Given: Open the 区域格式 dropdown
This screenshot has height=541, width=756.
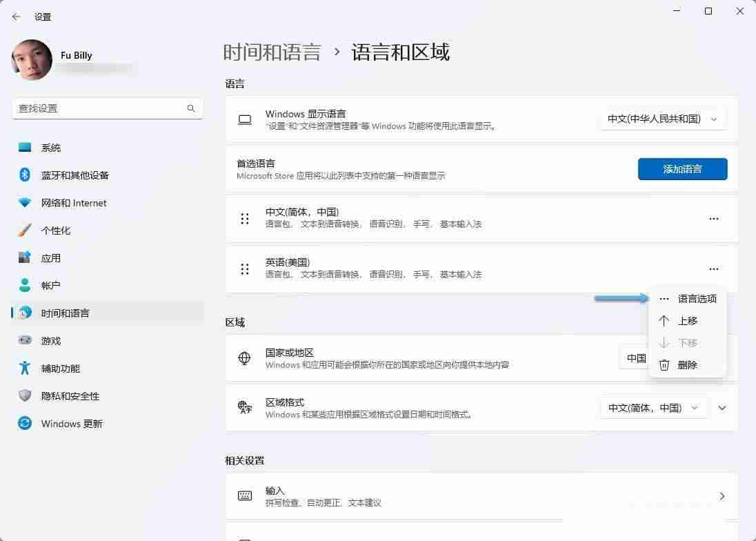Looking at the screenshot, I should (653, 408).
